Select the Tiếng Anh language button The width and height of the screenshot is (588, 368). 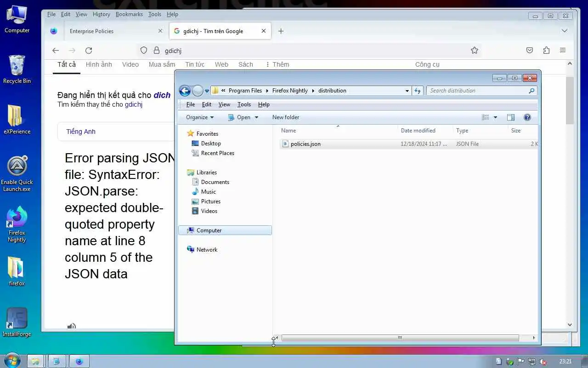81,132
